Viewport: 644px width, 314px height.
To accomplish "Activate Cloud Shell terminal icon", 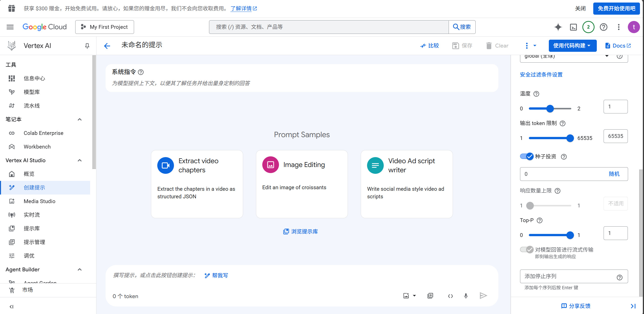I will (573, 27).
